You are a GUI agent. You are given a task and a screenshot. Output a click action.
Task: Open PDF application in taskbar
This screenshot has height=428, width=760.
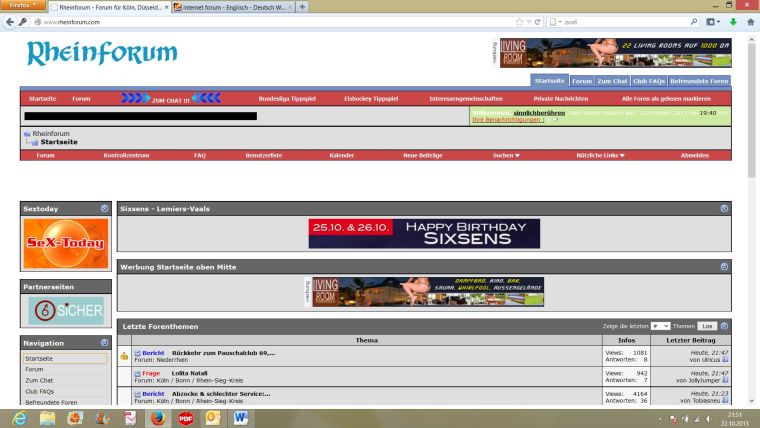(x=186, y=418)
